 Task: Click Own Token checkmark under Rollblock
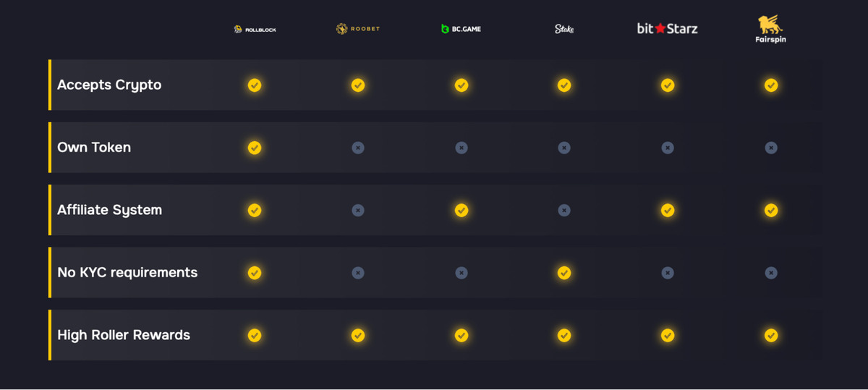tap(255, 148)
